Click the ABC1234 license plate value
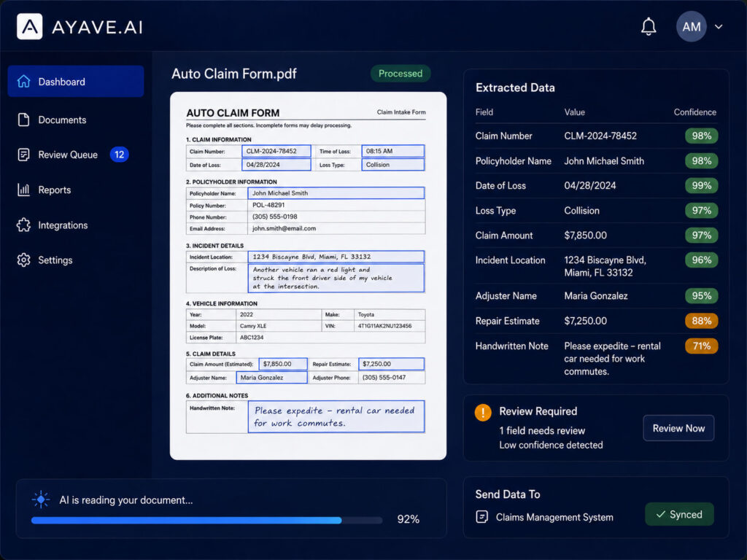This screenshot has height=560, width=747. coord(252,337)
